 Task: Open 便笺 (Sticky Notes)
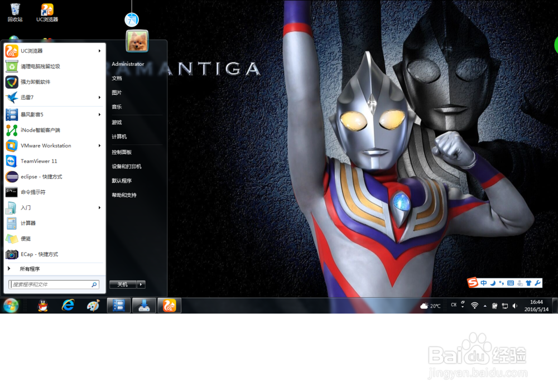tap(55, 239)
